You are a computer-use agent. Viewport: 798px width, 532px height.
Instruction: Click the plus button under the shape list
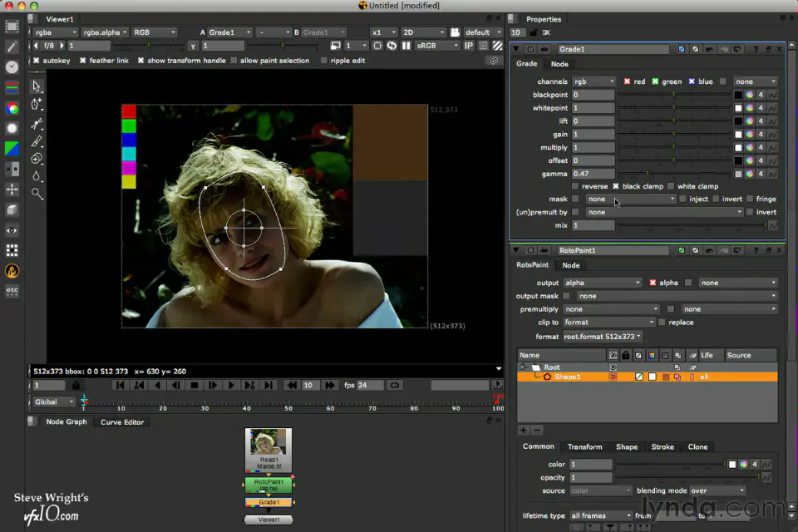pos(523,431)
